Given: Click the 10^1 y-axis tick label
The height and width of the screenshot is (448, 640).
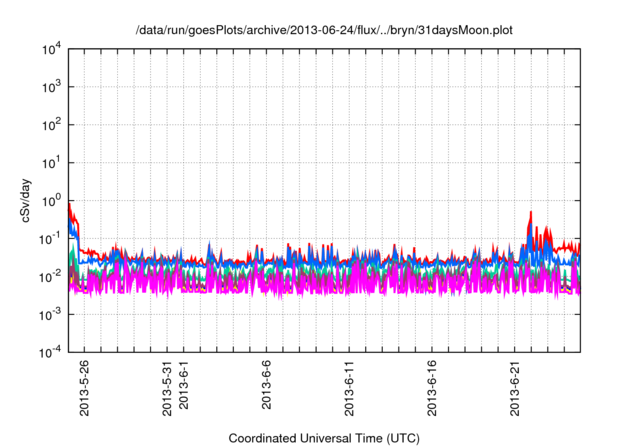Looking at the screenshot, I should [x=51, y=163].
